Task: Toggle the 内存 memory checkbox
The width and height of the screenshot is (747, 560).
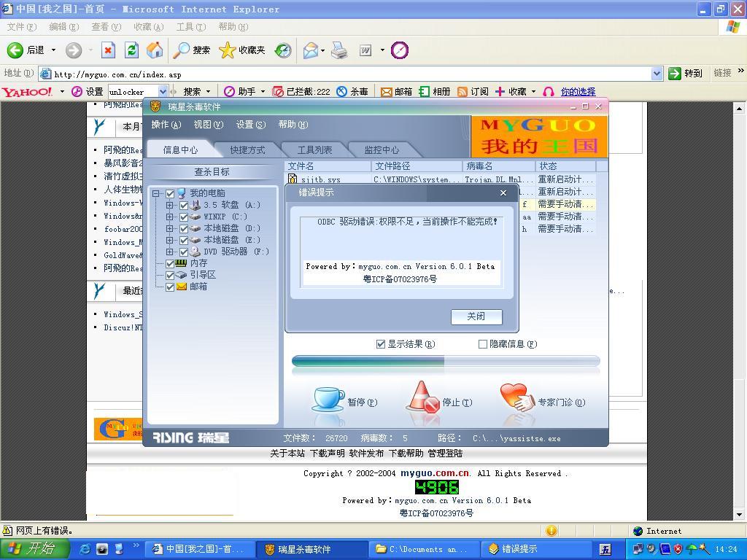Action: pyautogui.click(x=170, y=263)
